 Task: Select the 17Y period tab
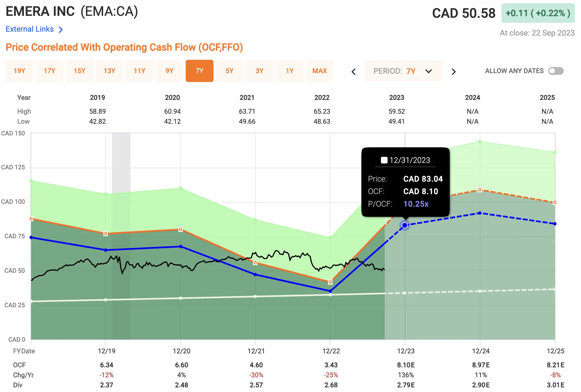tap(49, 71)
